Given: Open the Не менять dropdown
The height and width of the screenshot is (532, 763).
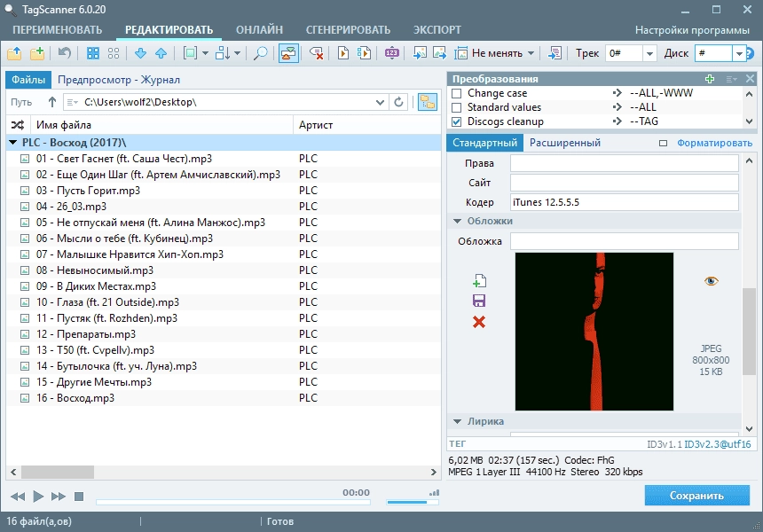Looking at the screenshot, I should [x=495, y=53].
